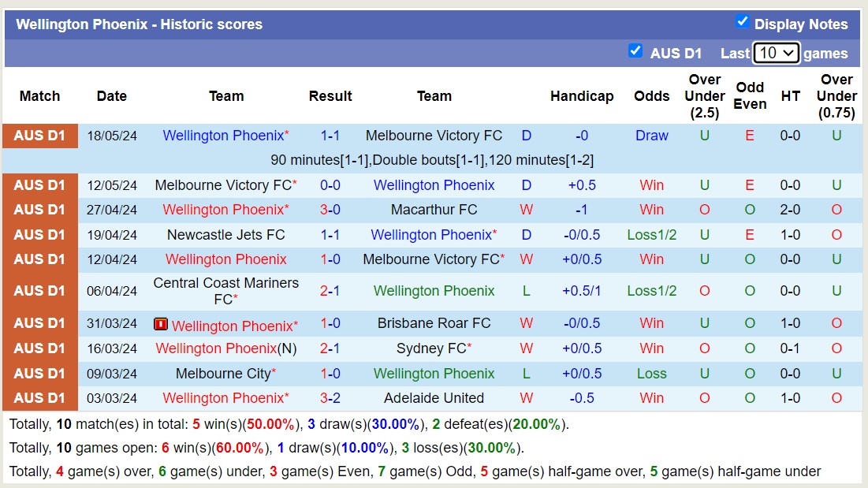Click the Match column header
This screenshot has height=488, width=868.
(39, 96)
